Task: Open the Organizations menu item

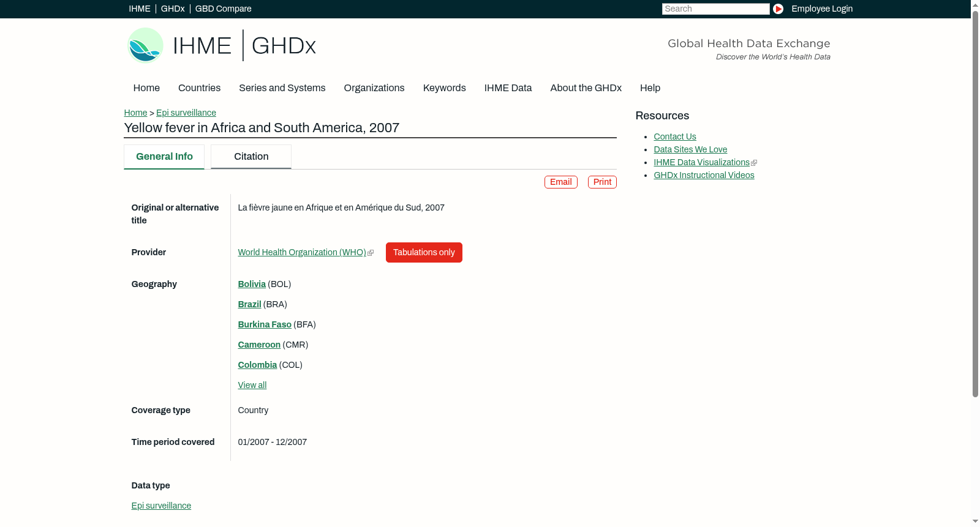Action: coord(374,88)
